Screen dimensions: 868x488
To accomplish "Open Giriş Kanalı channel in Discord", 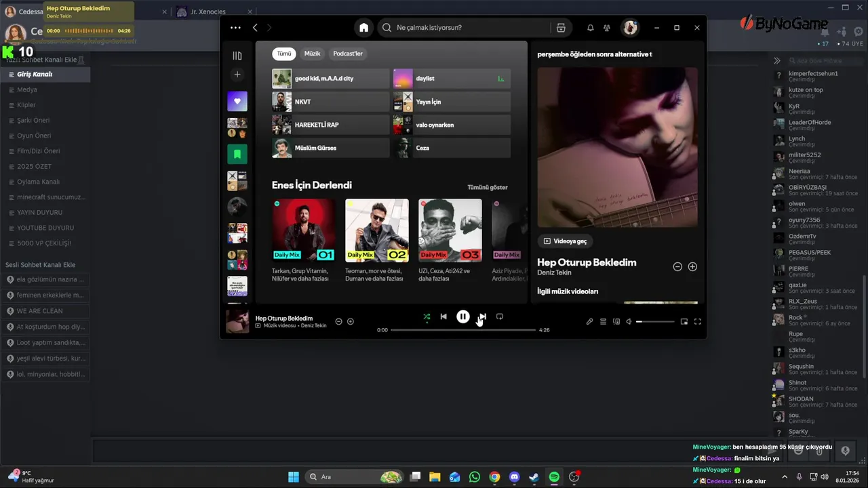I will click(45, 75).
